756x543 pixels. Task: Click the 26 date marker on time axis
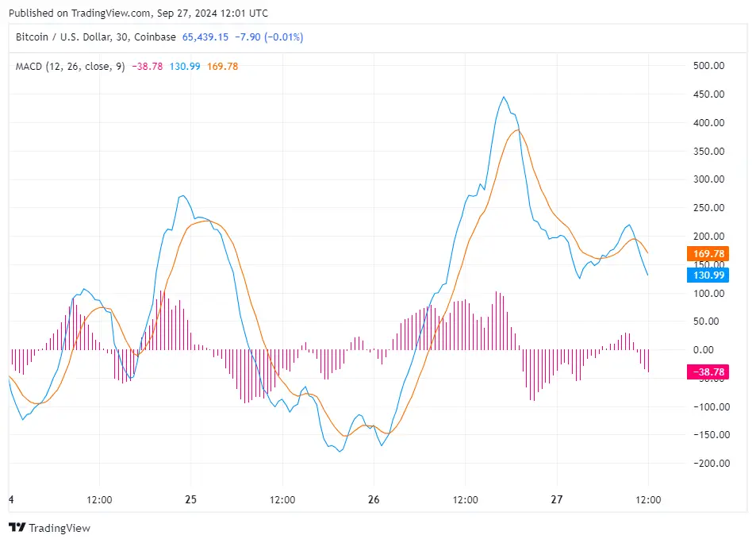tap(374, 500)
